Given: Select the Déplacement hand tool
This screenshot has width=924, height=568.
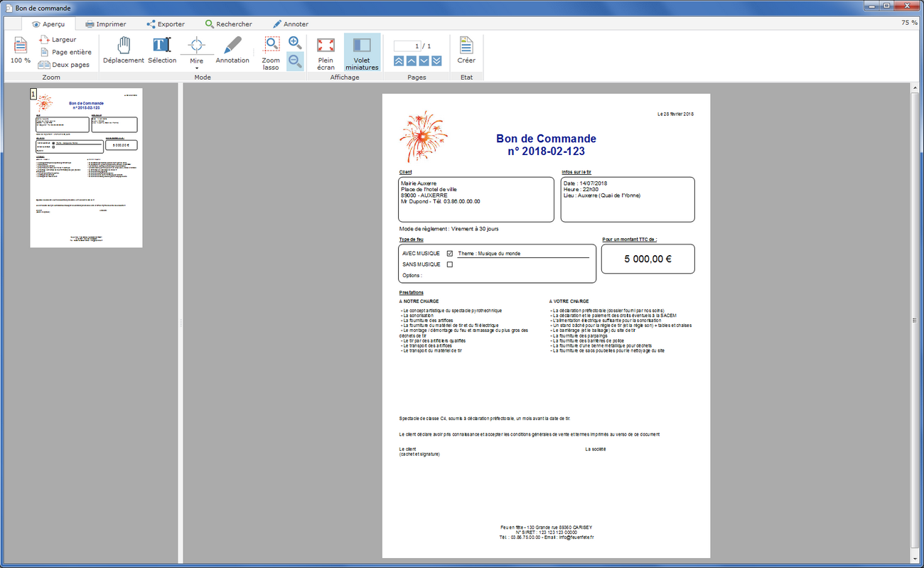Looking at the screenshot, I should pyautogui.click(x=124, y=51).
